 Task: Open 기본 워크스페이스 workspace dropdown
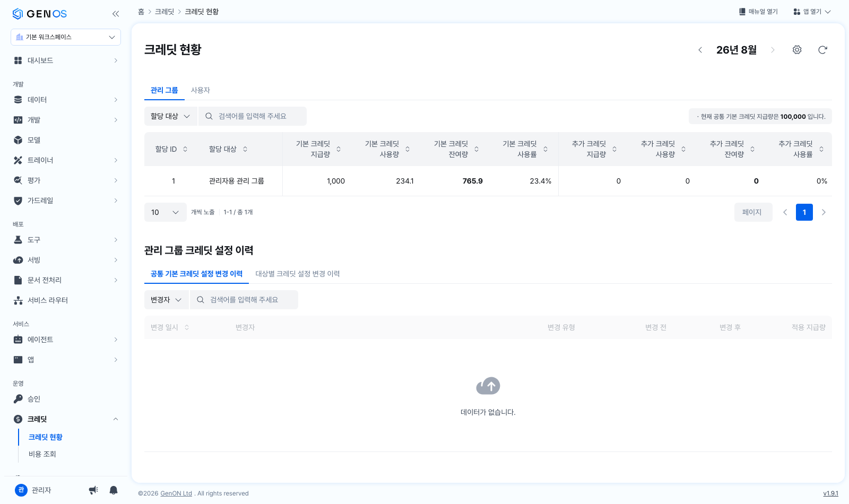pyautogui.click(x=66, y=37)
